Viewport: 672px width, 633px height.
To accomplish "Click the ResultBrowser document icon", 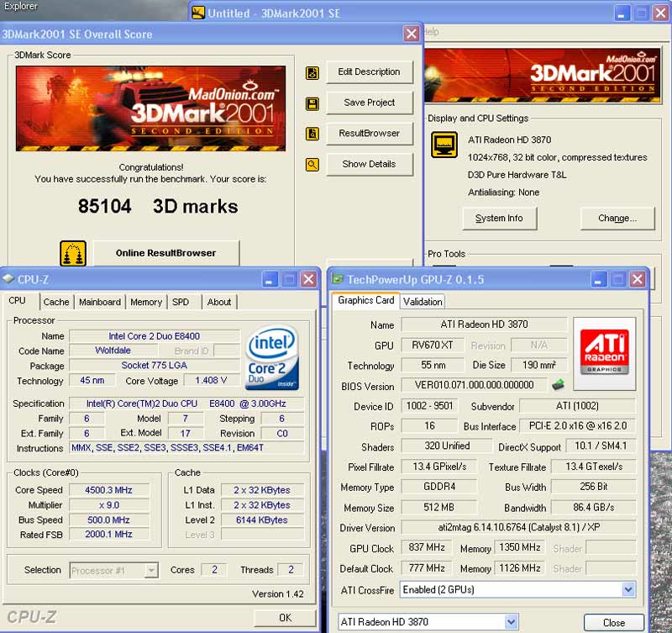I will click(x=312, y=134).
